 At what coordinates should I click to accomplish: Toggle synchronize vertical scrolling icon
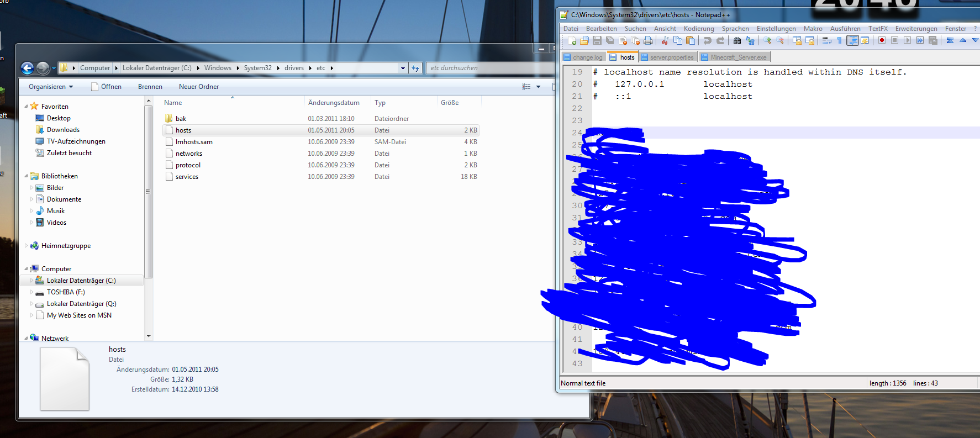797,40
